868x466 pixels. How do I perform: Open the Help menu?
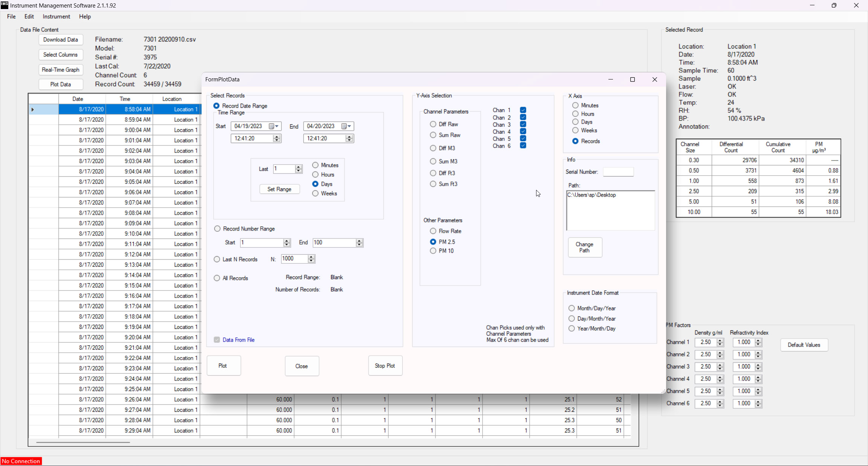tap(85, 17)
